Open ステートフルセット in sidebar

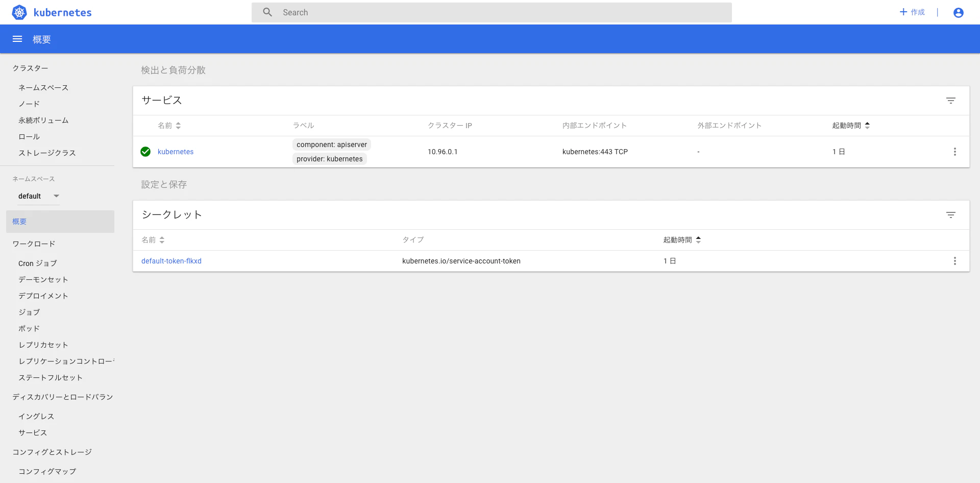click(x=51, y=378)
